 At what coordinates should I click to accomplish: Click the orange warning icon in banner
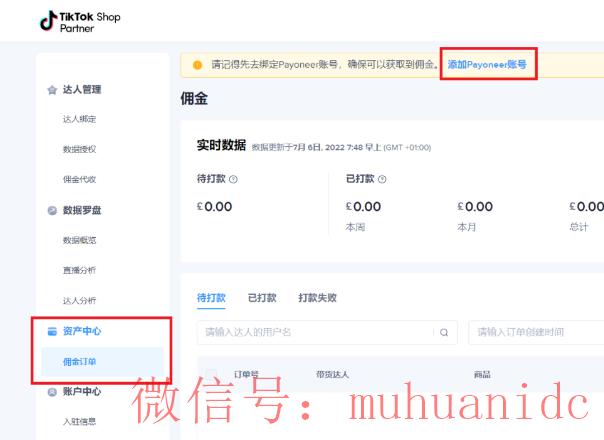[x=197, y=65]
